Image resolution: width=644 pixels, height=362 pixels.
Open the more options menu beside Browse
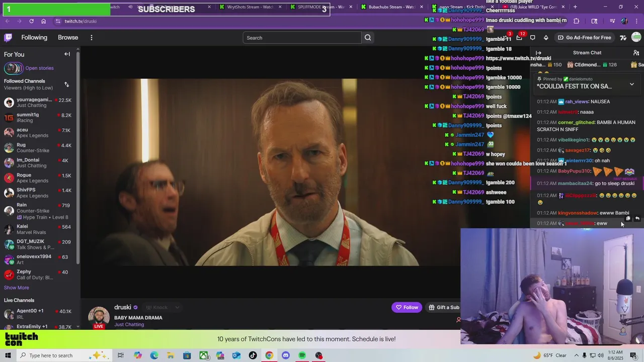coord(91,38)
